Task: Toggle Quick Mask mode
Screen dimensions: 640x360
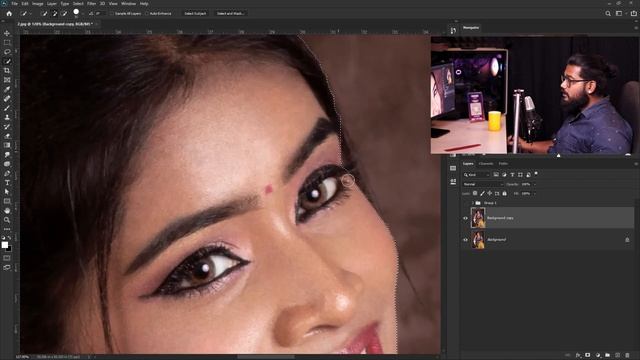Action: tap(7, 258)
